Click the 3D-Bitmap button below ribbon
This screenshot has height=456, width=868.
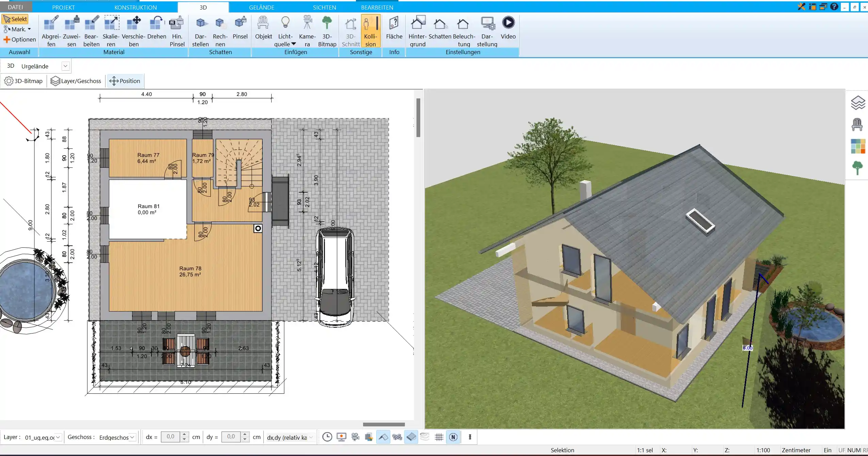click(x=23, y=81)
